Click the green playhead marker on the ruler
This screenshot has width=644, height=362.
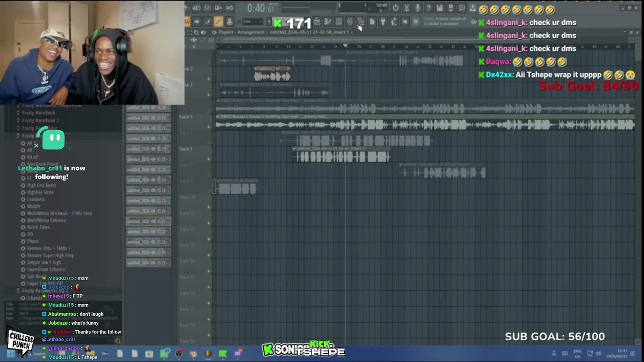click(x=345, y=46)
